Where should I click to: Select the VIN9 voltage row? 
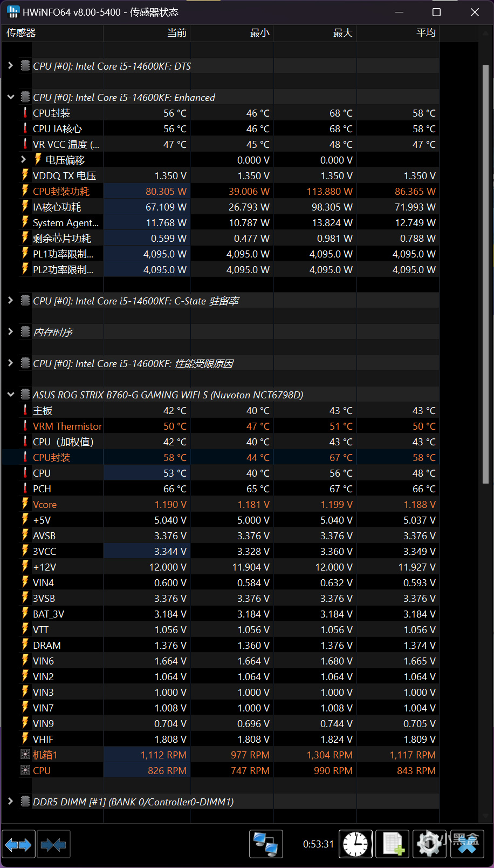[x=221, y=723]
